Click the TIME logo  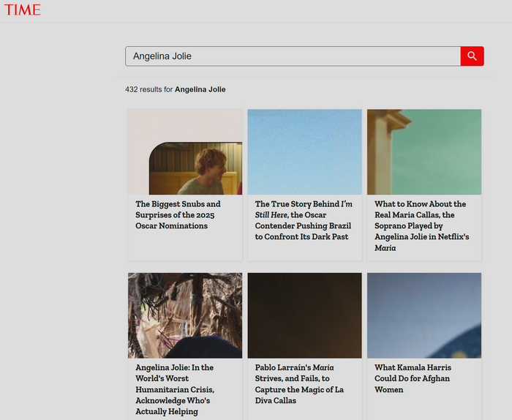click(x=22, y=10)
